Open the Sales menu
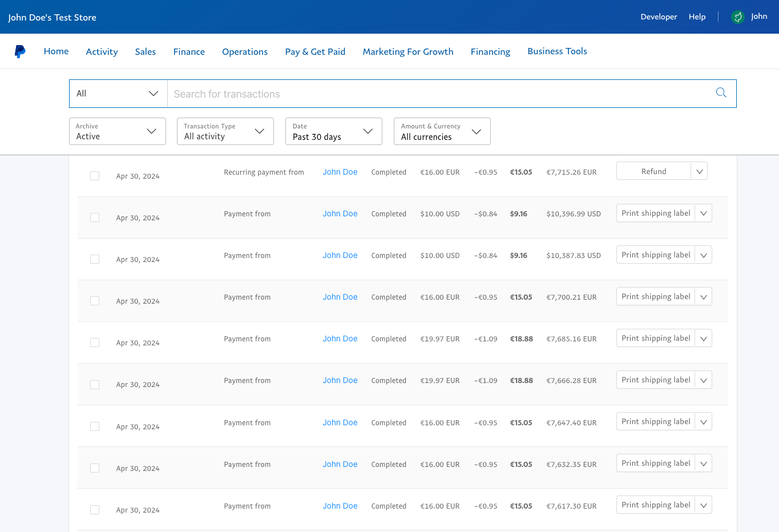This screenshot has width=779, height=532. 146,52
